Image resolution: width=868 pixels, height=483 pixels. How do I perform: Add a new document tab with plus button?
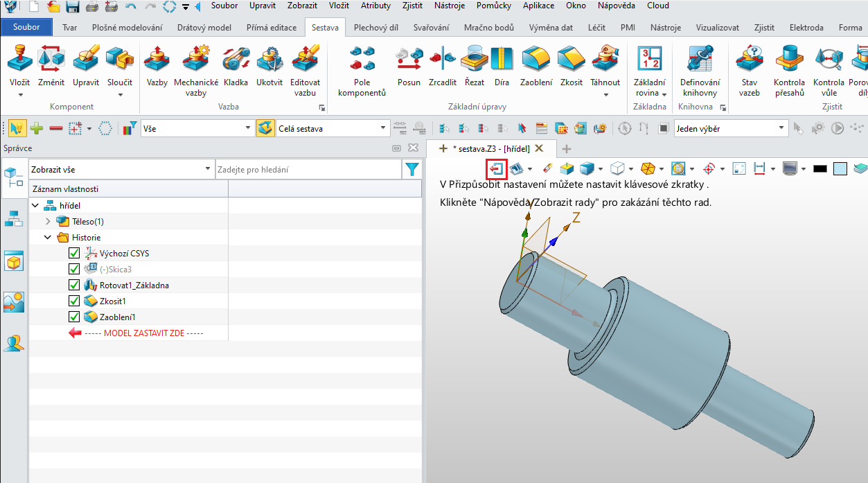[x=566, y=148]
